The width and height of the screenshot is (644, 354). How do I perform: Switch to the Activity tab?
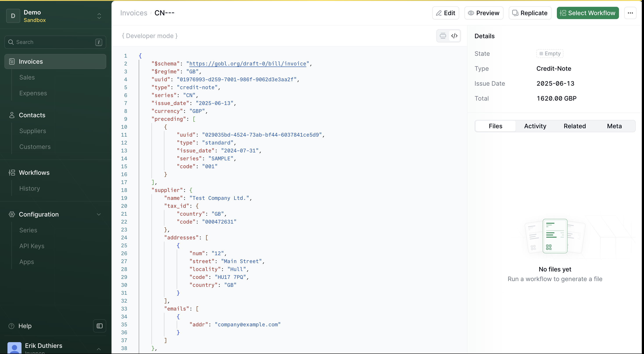click(535, 126)
